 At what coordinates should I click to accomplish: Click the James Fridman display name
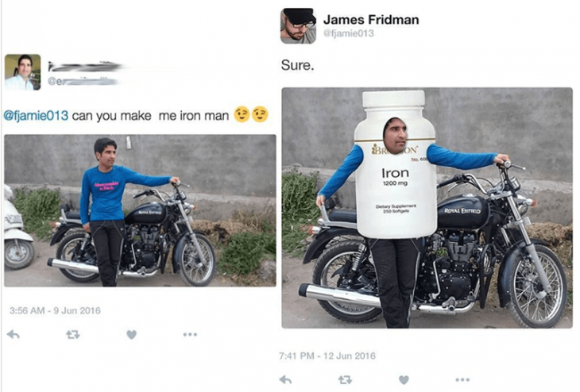point(371,20)
